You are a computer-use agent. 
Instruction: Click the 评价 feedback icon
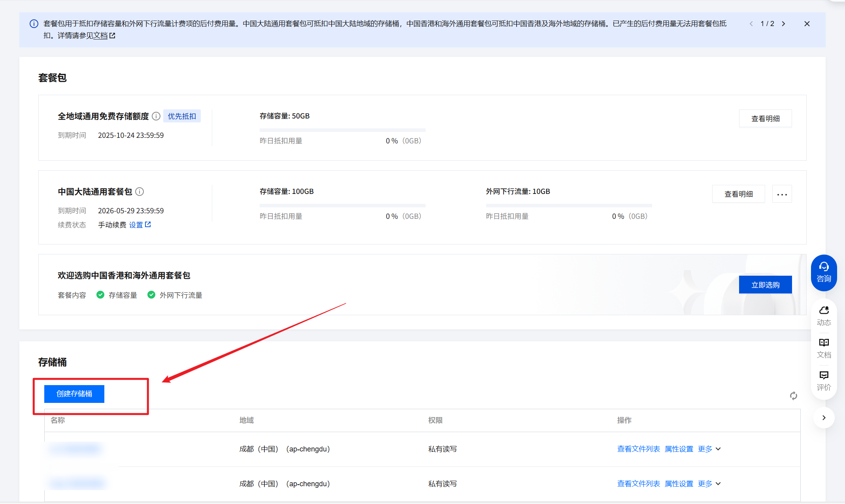(824, 380)
